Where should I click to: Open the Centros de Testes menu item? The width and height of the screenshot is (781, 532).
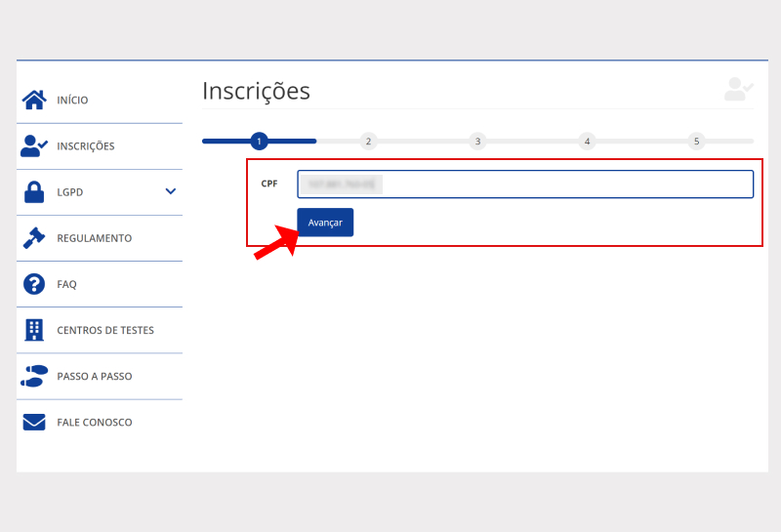pos(104,330)
